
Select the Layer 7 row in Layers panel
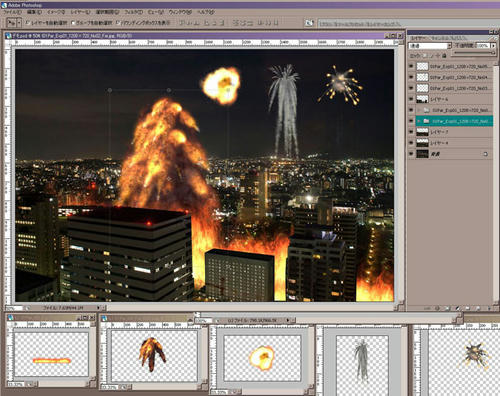[x=451, y=132]
